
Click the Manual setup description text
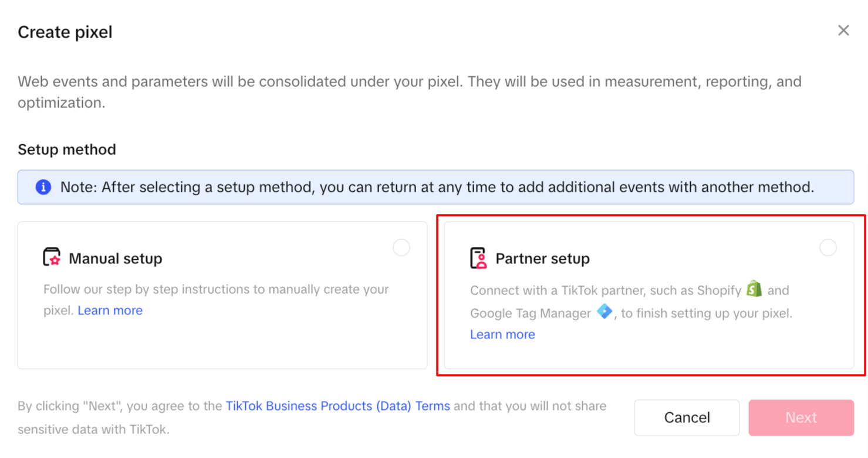coord(216,300)
